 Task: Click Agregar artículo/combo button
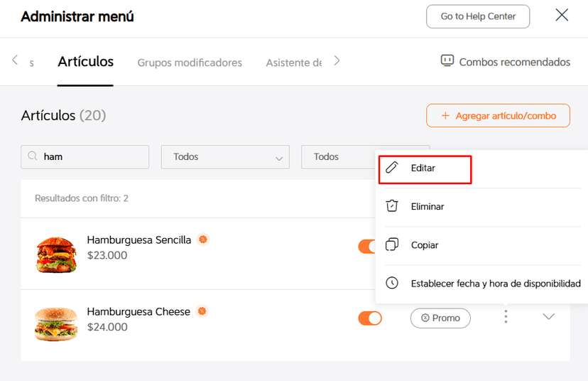498,116
